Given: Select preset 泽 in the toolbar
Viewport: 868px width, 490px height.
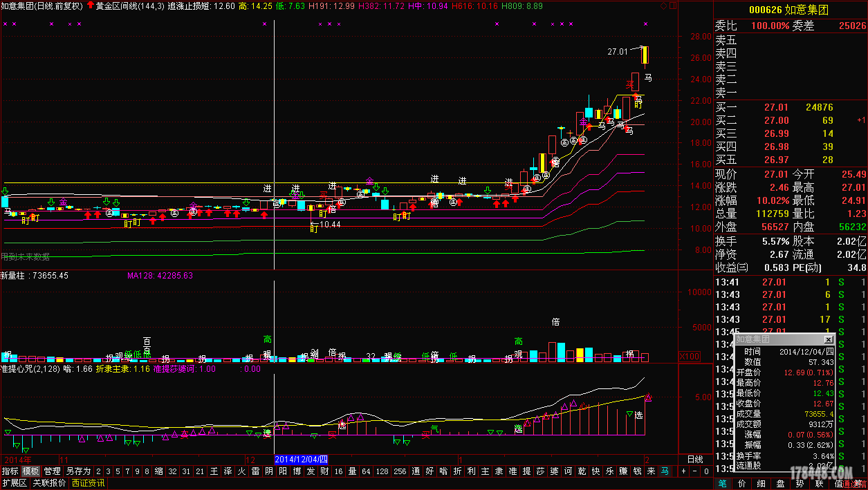Looking at the screenshot, I should coord(228,471).
